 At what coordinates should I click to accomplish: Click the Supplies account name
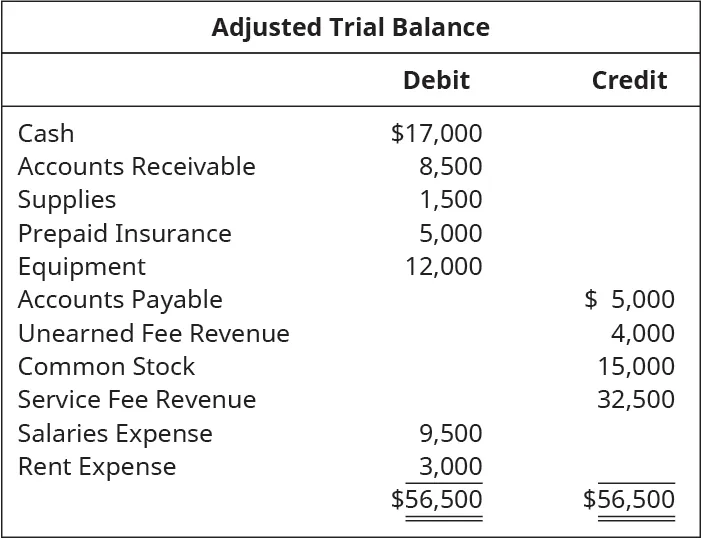click(67, 199)
